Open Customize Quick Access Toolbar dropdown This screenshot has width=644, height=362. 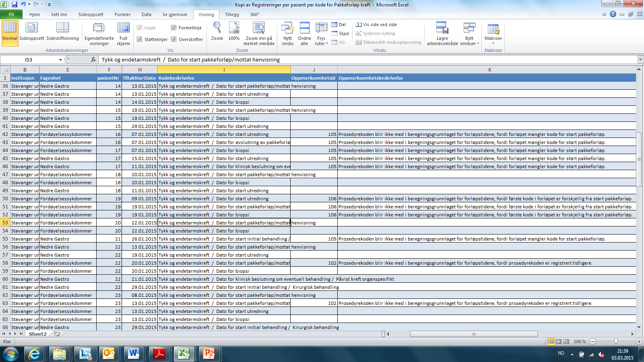point(49,5)
